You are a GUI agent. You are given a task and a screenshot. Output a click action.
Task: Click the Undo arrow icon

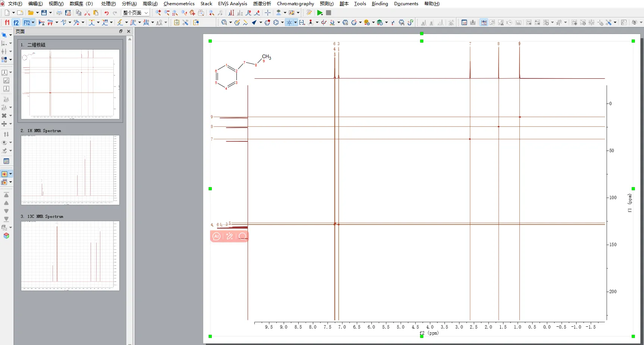coord(107,13)
